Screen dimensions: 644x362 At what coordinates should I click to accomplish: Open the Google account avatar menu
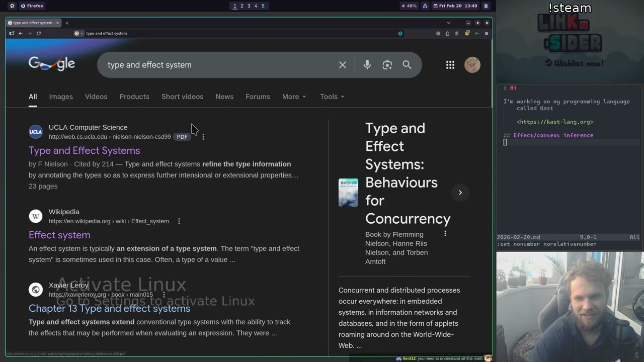[472, 65]
